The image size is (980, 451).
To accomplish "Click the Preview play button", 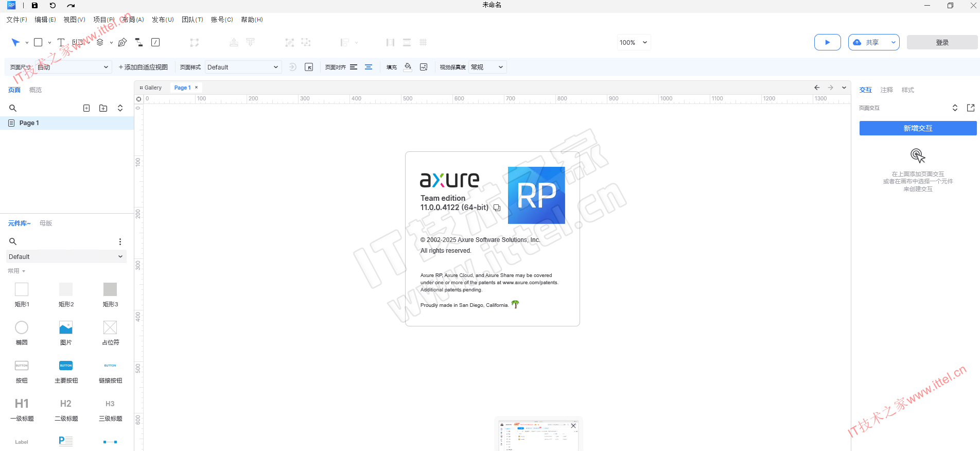I will [827, 42].
